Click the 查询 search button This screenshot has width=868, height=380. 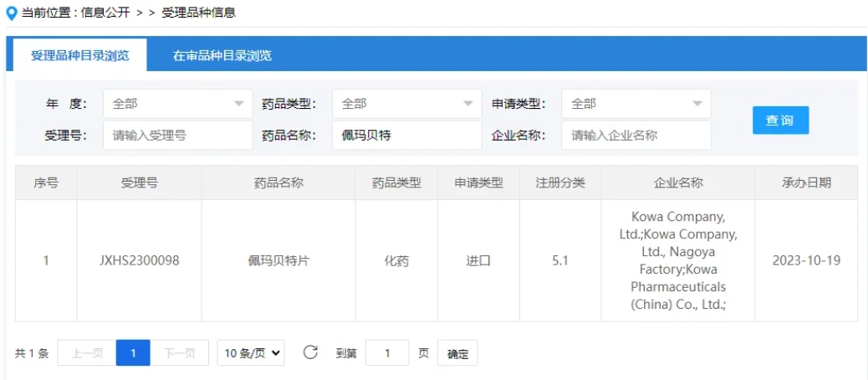(780, 121)
